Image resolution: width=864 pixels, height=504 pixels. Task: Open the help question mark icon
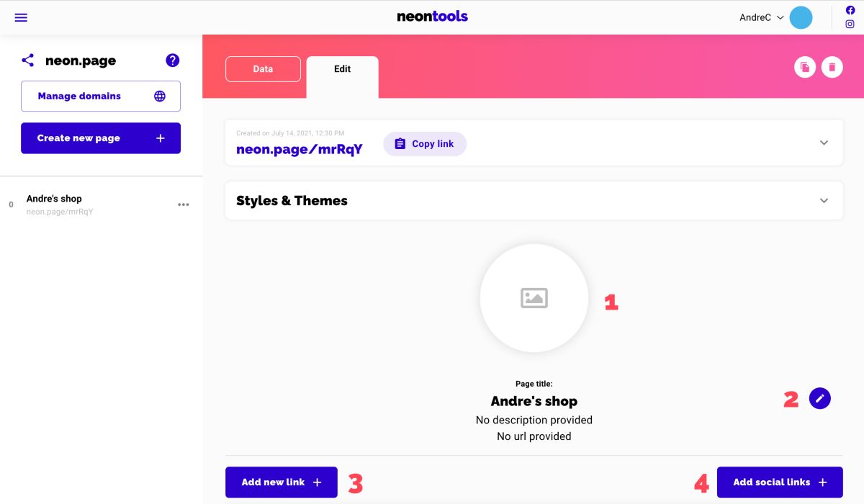pyautogui.click(x=172, y=60)
